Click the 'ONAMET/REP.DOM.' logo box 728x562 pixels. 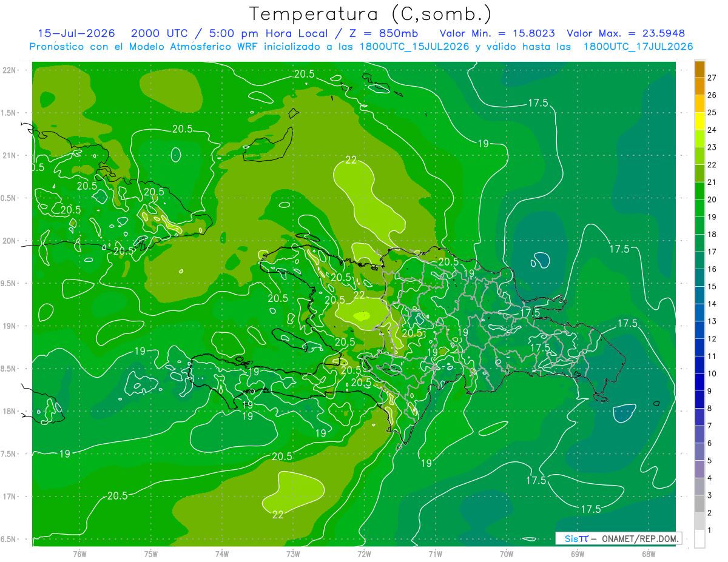pyautogui.click(x=618, y=538)
